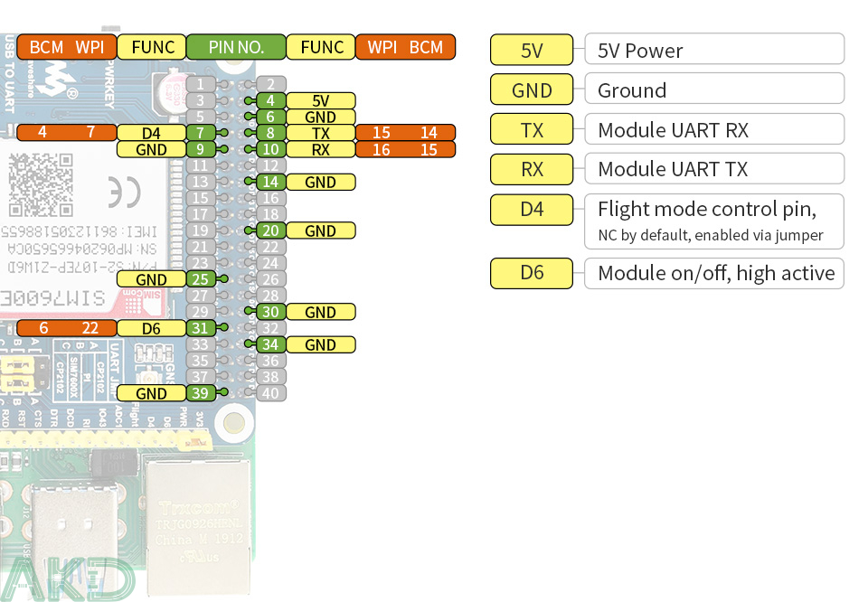Image resolution: width=868 pixels, height=602 pixels.
Task: Select the GND badge at pin 25
Action: click(151, 279)
